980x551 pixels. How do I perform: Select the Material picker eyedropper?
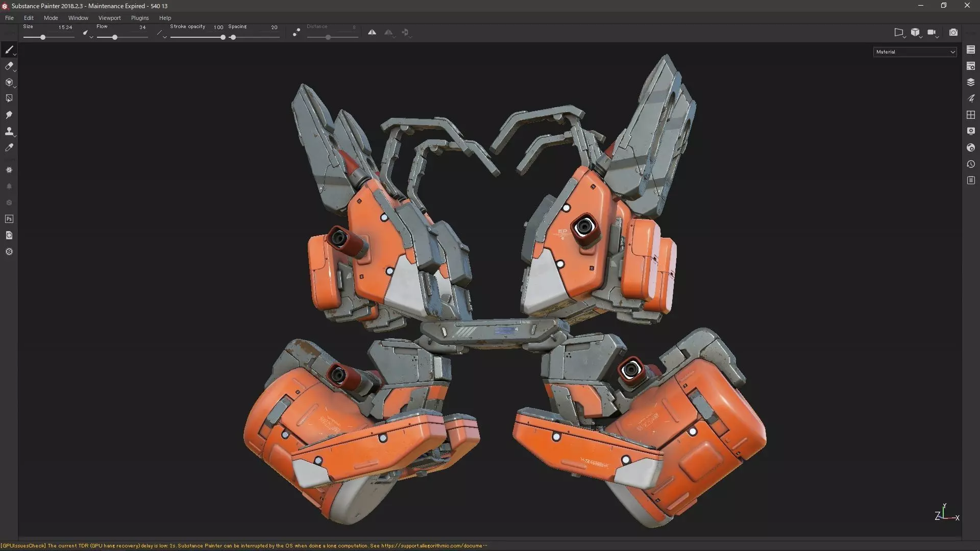pos(9,147)
